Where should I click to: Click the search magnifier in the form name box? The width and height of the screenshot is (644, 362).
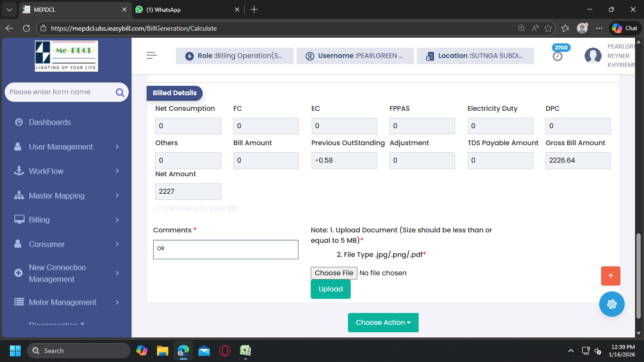click(x=120, y=92)
